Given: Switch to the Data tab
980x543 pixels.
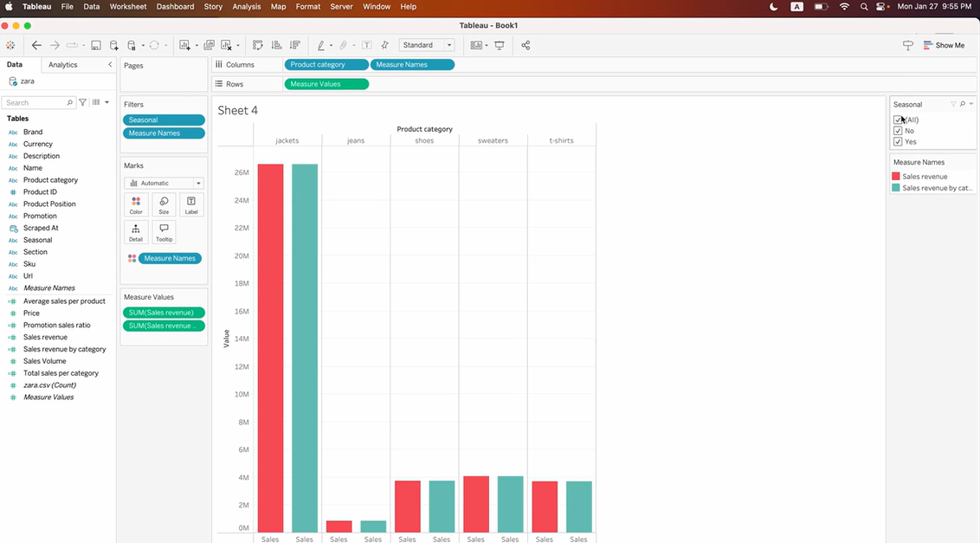Looking at the screenshot, I should (x=15, y=64).
